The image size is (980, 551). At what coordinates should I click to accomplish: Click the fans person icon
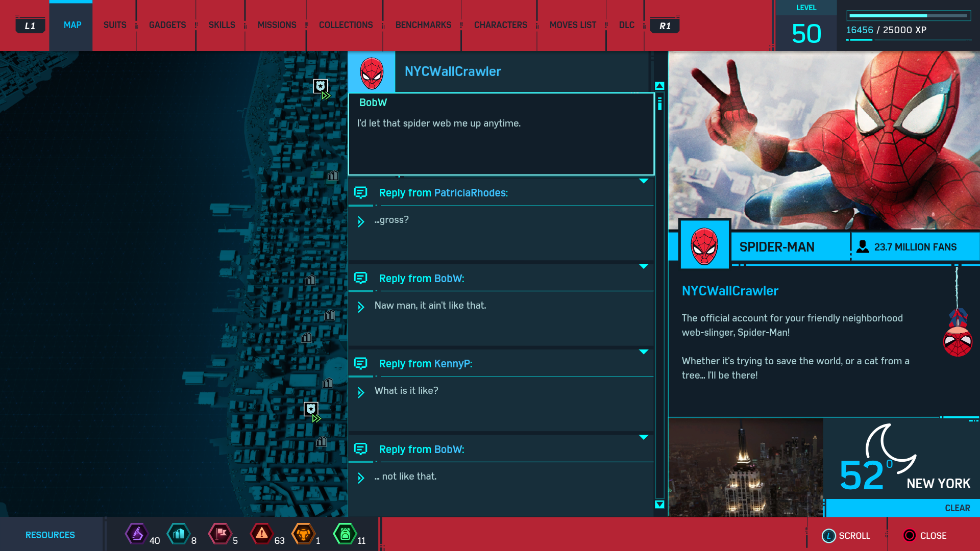[863, 247]
